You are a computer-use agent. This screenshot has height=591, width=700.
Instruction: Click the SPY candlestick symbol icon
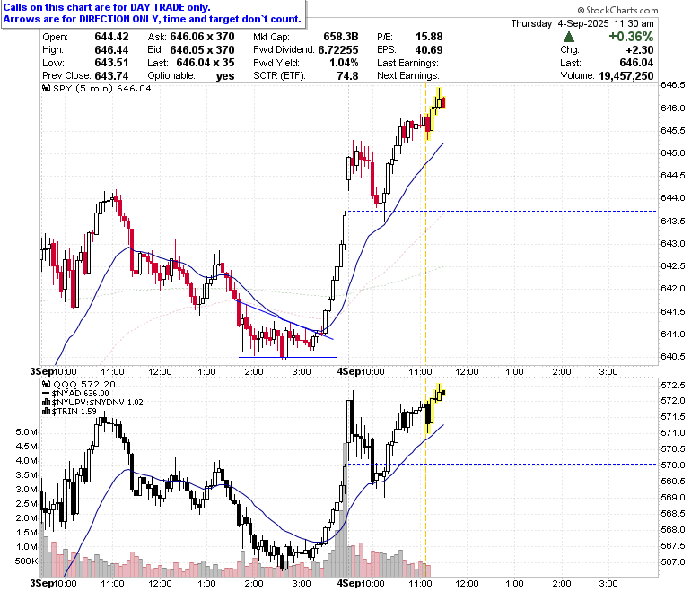pos(47,88)
